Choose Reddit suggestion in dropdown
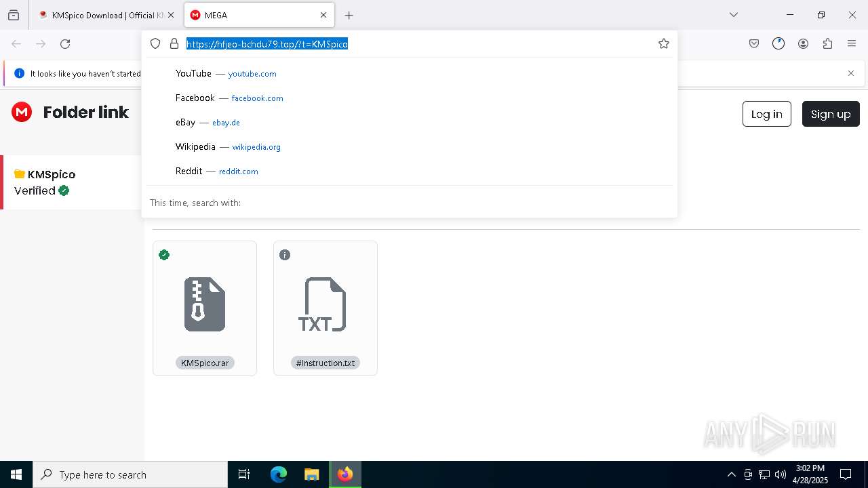Viewport: 868px width, 488px height. (410, 171)
